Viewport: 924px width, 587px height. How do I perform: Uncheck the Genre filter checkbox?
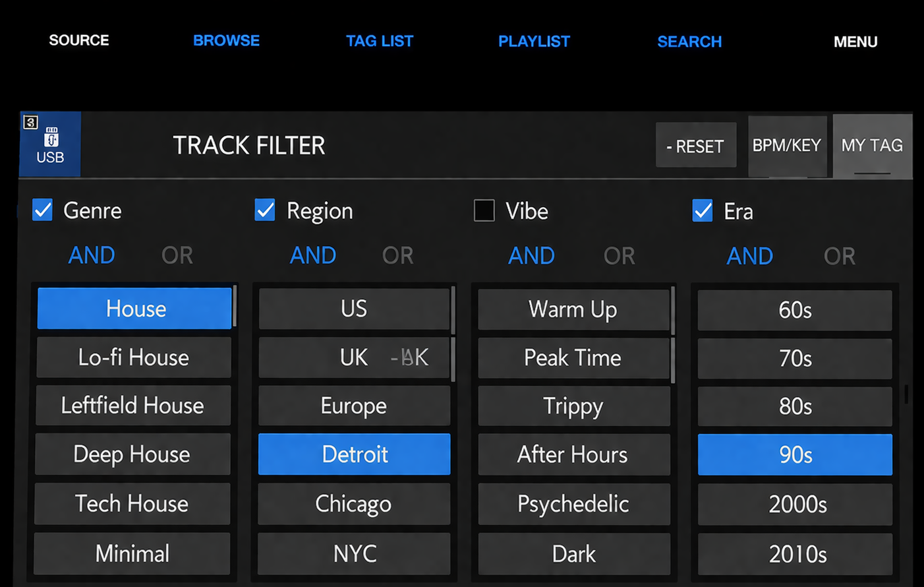43,210
